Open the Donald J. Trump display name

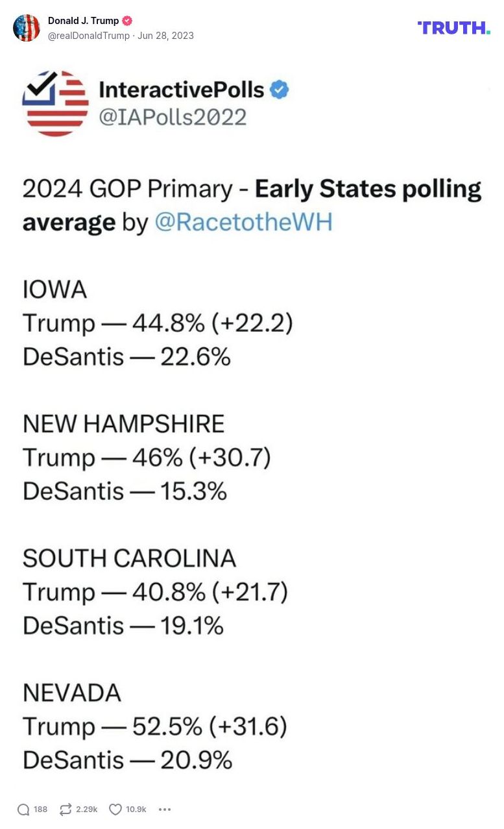click(x=83, y=21)
